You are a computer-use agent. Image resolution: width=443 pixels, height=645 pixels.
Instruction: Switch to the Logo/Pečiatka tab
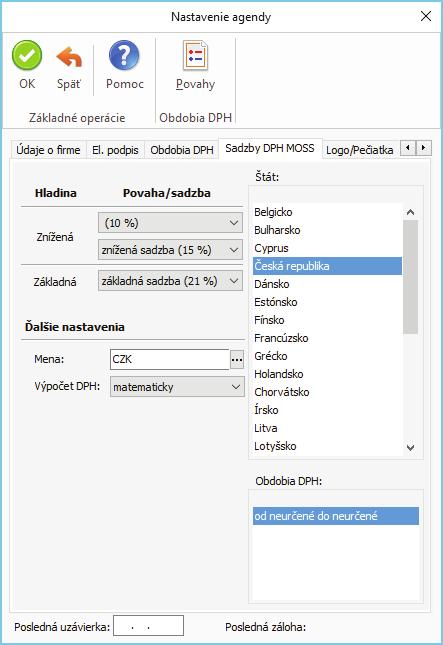click(x=360, y=150)
